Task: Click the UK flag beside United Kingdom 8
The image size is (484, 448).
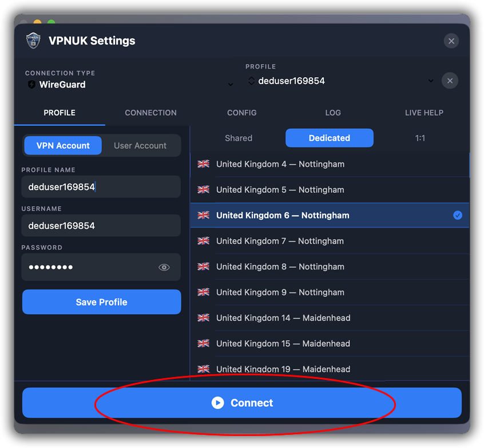Action: click(x=204, y=267)
